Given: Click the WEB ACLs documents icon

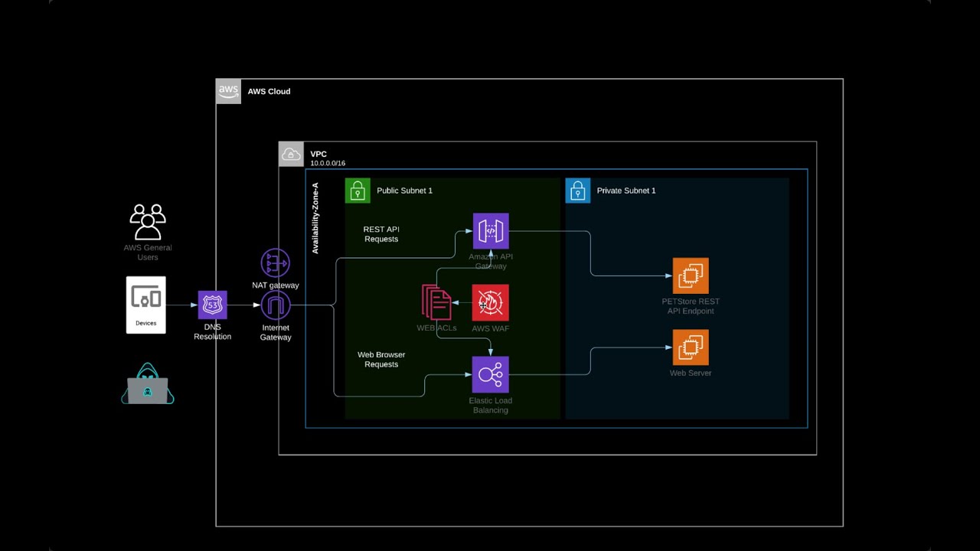Looking at the screenshot, I should pyautogui.click(x=437, y=303).
